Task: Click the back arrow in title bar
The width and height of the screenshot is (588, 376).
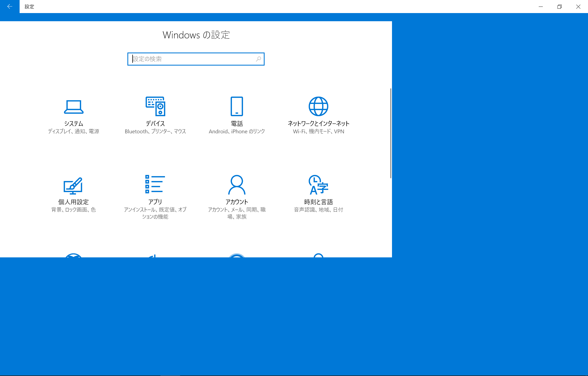Action: point(10,7)
